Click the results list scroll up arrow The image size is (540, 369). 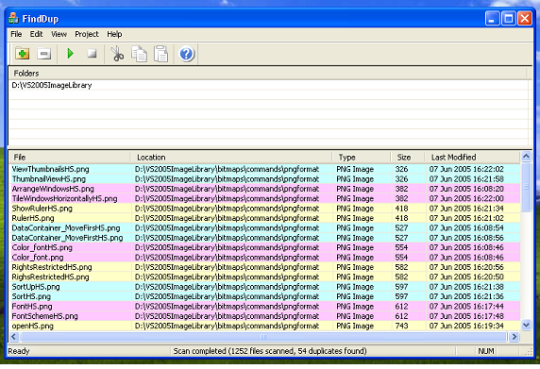pyautogui.click(x=526, y=156)
